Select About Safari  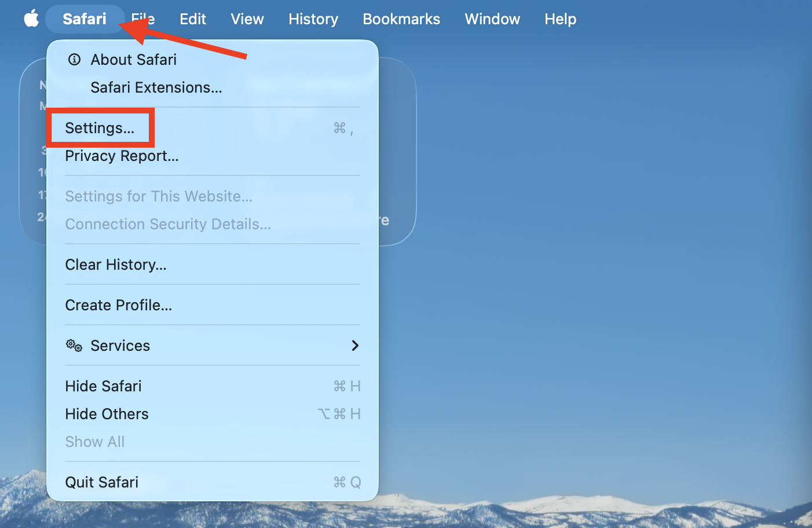pyautogui.click(x=133, y=58)
